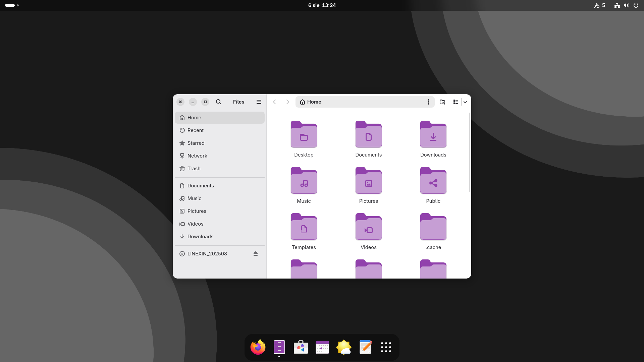The image size is (644, 362).
Task: Toggle activities overview from top-left pill
Action: (10, 5)
